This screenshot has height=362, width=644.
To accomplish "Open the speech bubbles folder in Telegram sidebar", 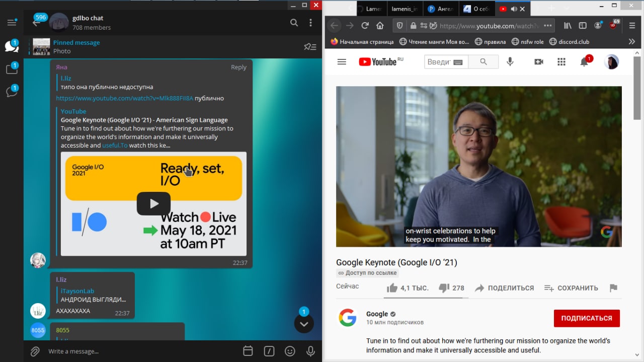I will [12, 92].
